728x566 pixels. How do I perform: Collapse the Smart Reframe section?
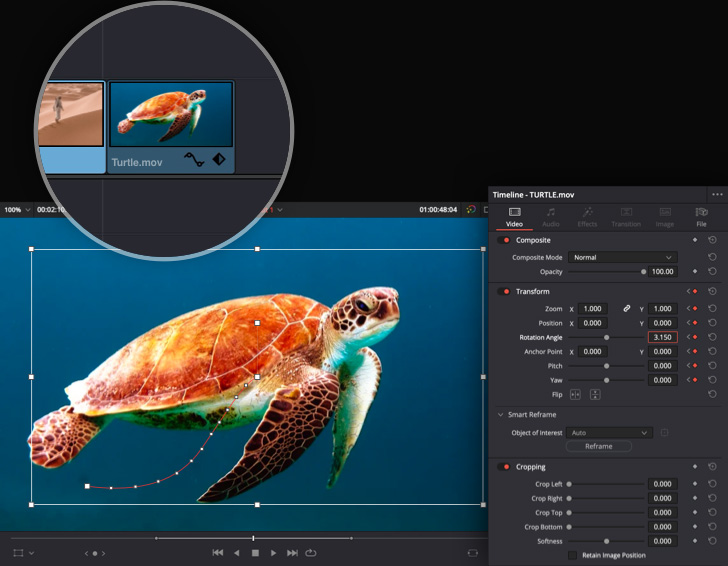(x=500, y=414)
